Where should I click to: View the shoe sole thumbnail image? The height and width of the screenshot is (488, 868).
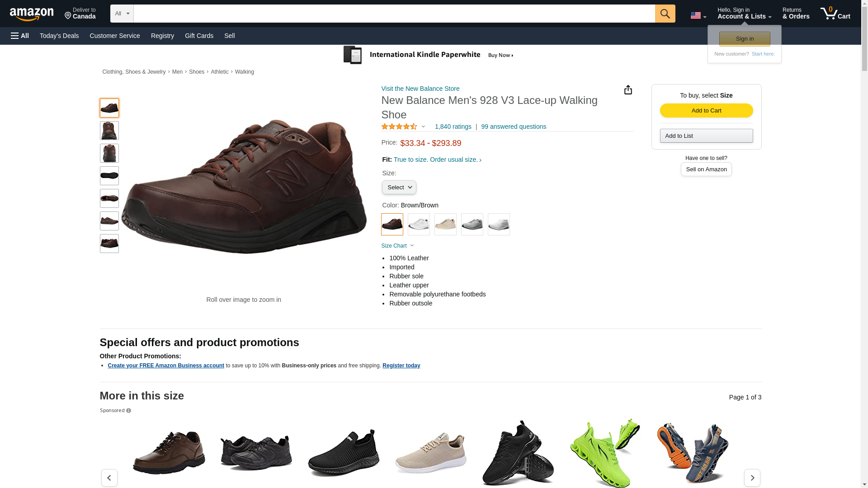(x=109, y=176)
